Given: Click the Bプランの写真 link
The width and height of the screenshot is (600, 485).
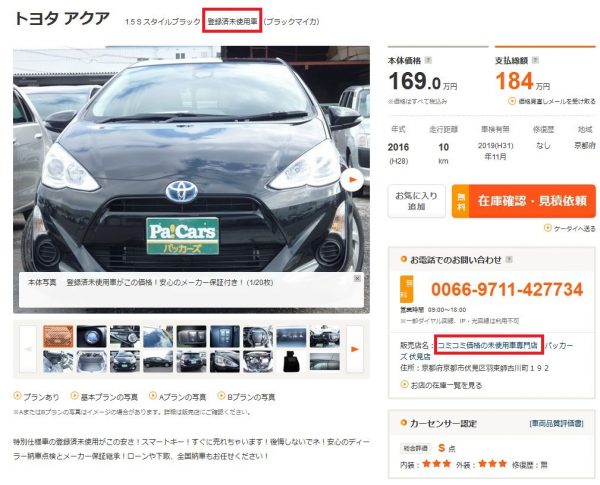Looking at the screenshot, I should [246, 397].
